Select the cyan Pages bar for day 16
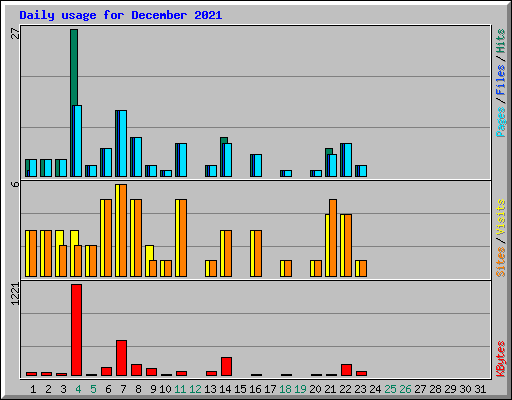This screenshot has height=400, width=512. [258, 165]
